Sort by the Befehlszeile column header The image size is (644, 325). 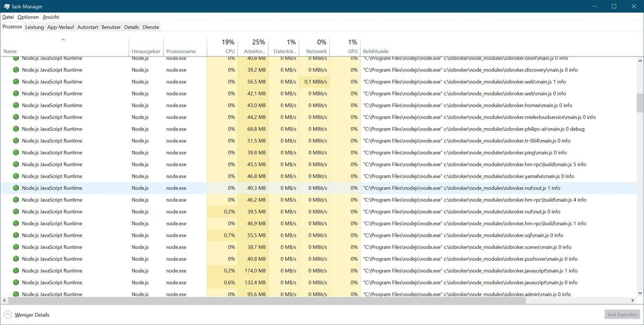coord(498,47)
